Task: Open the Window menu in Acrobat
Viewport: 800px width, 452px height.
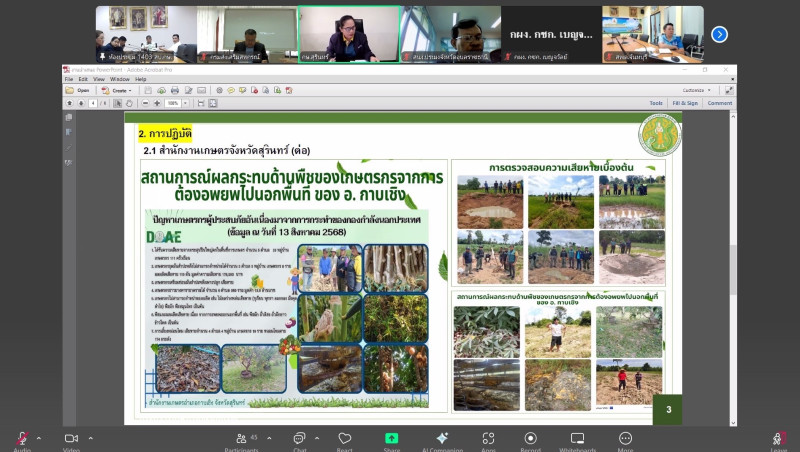Action: [x=120, y=79]
